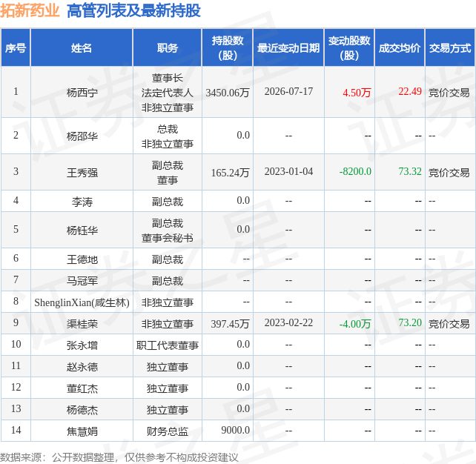This screenshot has height=464, width=476.
Task: Select the name 赵永德
Action: pyautogui.click(x=82, y=367)
